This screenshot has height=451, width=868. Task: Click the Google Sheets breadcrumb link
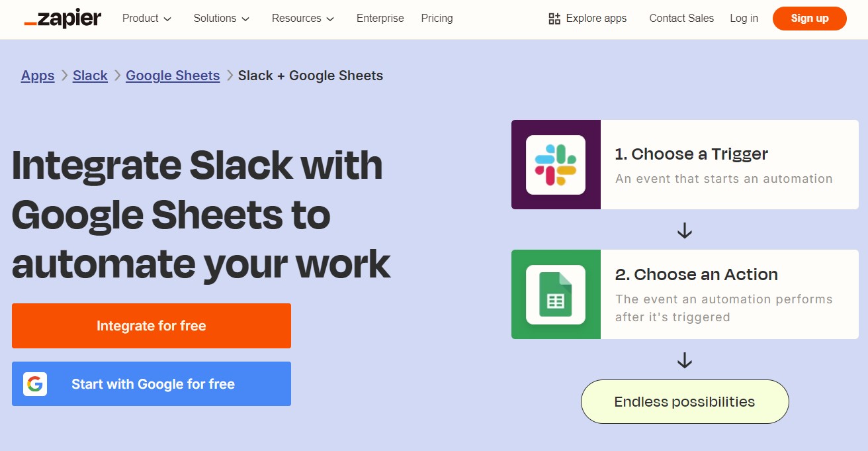pyautogui.click(x=173, y=75)
